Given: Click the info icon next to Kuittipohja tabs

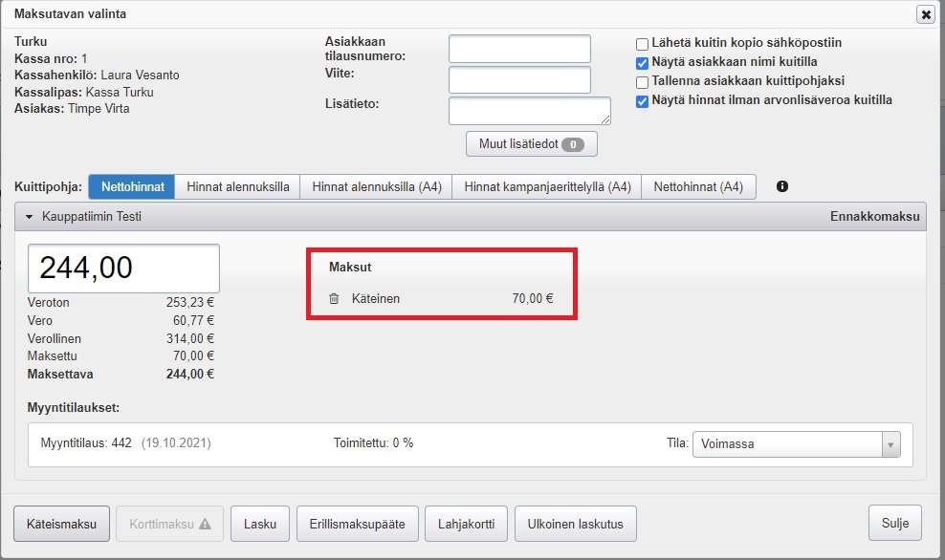Looking at the screenshot, I should pyautogui.click(x=782, y=186).
